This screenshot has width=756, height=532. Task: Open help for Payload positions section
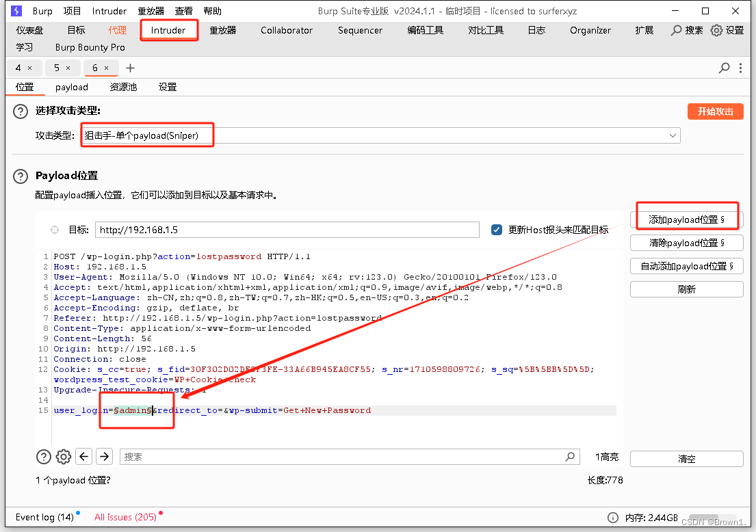pos(21,176)
